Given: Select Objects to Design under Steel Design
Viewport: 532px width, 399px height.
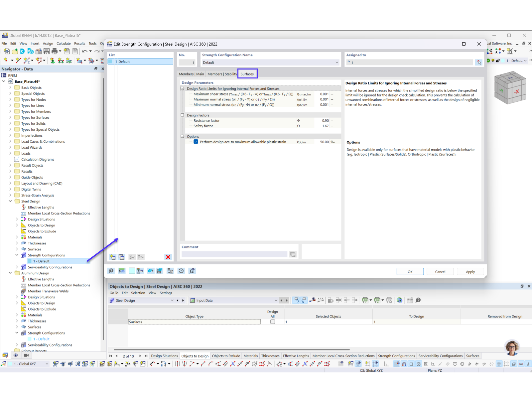Looking at the screenshot, I should [x=42, y=225].
